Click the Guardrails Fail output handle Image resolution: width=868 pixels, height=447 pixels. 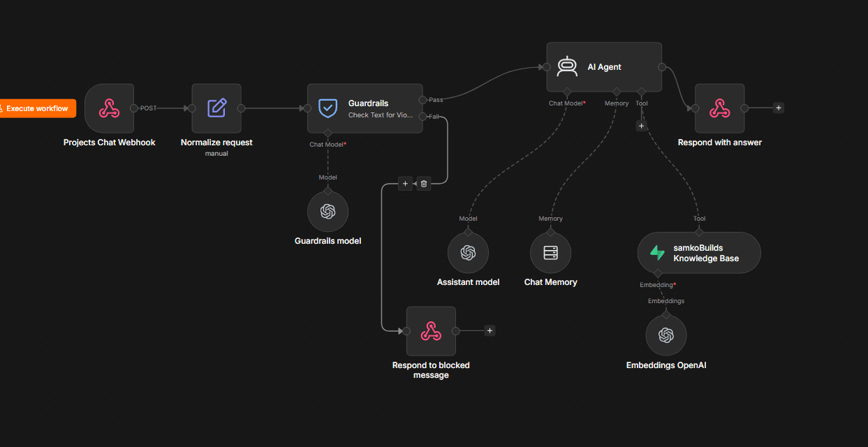click(x=422, y=117)
